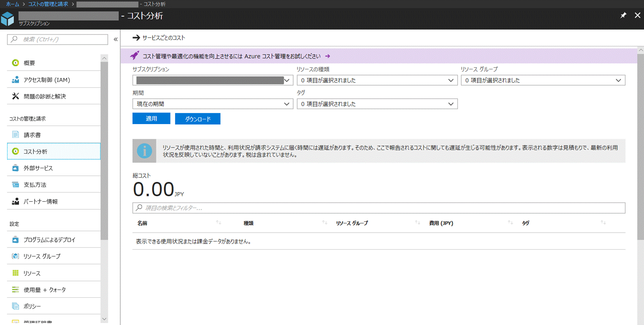Open the サブスクリプション dropdown

point(213,80)
